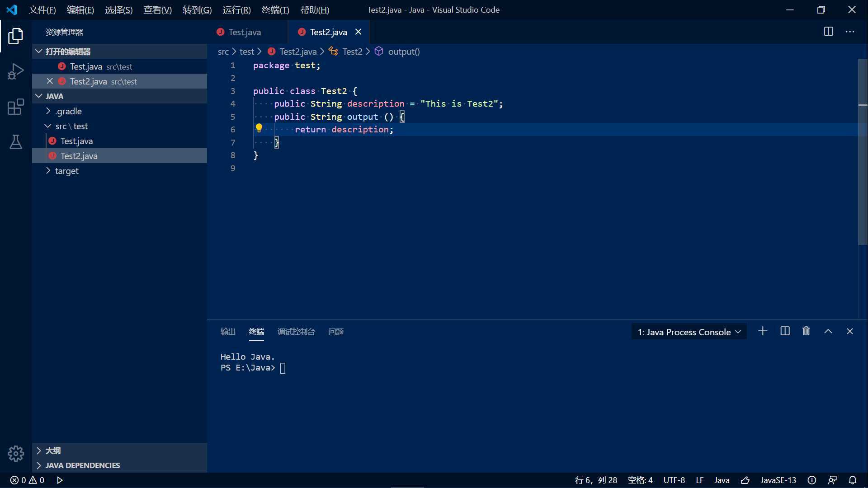Switch to the Test.java editor tab
The height and width of the screenshot is (488, 868).
pos(247,32)
